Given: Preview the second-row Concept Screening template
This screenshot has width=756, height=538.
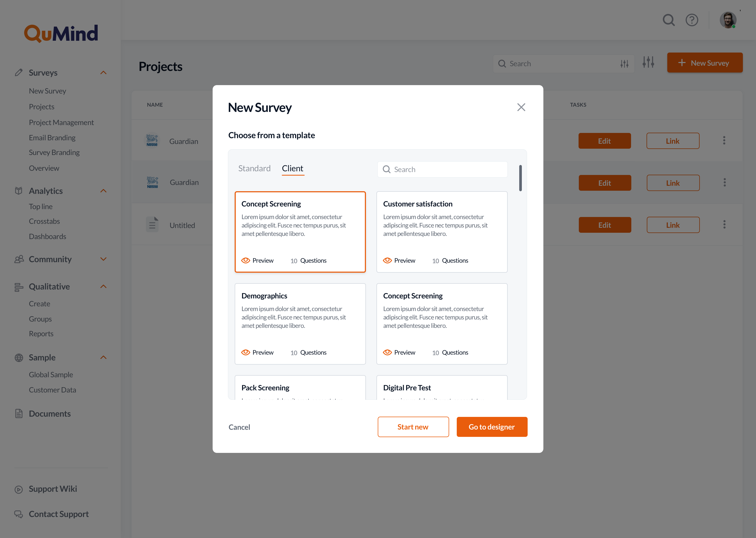Looking at the screenshot, I should click(399, 353).
